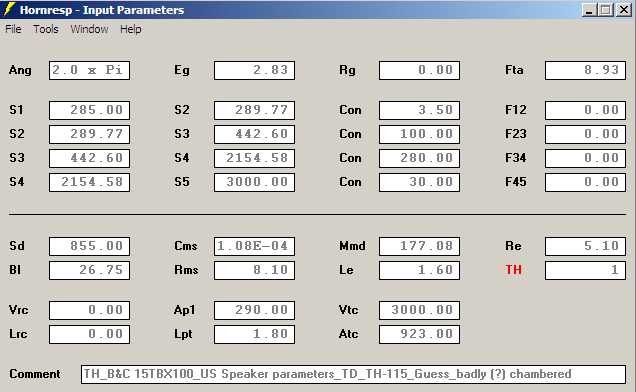Select the Con field showing 3.50
Image resolution: width=636 pixels, height=392 pixels.
point(419,110)
